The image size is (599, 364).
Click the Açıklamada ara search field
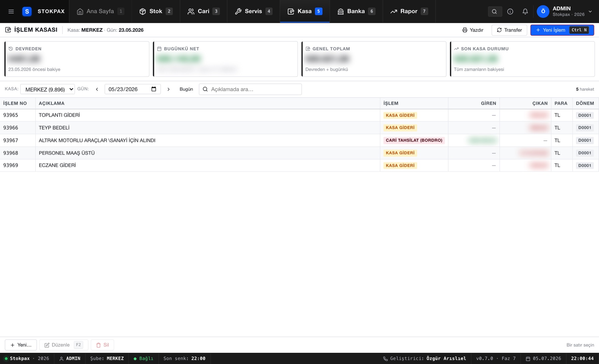(250, 89)
